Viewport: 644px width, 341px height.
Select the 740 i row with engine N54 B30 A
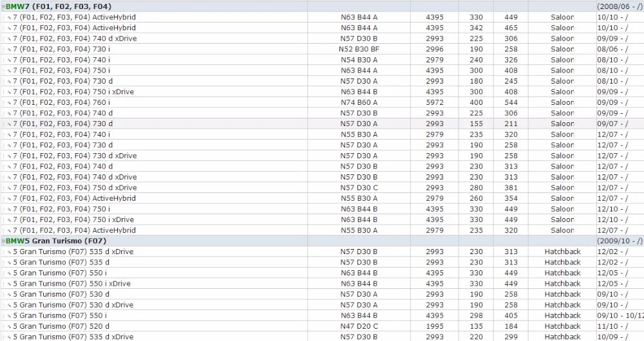click(x=322, y=60)
